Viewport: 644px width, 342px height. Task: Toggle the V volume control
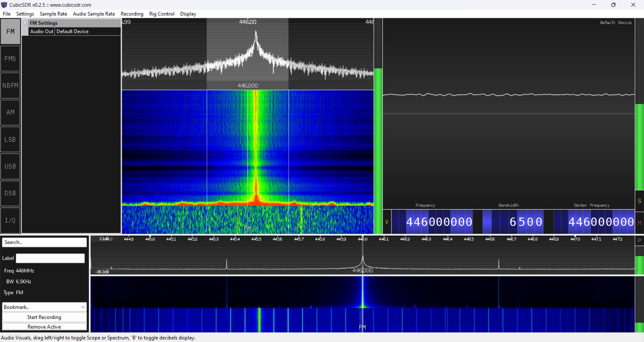coord(387,222)
